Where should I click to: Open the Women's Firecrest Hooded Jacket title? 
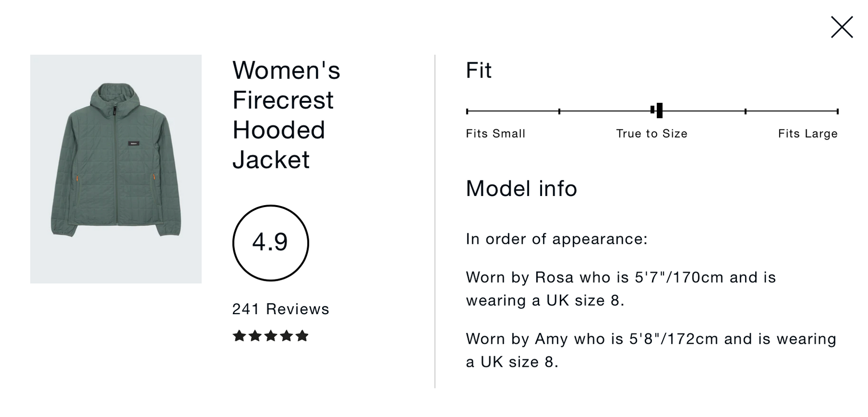(286, 115)
